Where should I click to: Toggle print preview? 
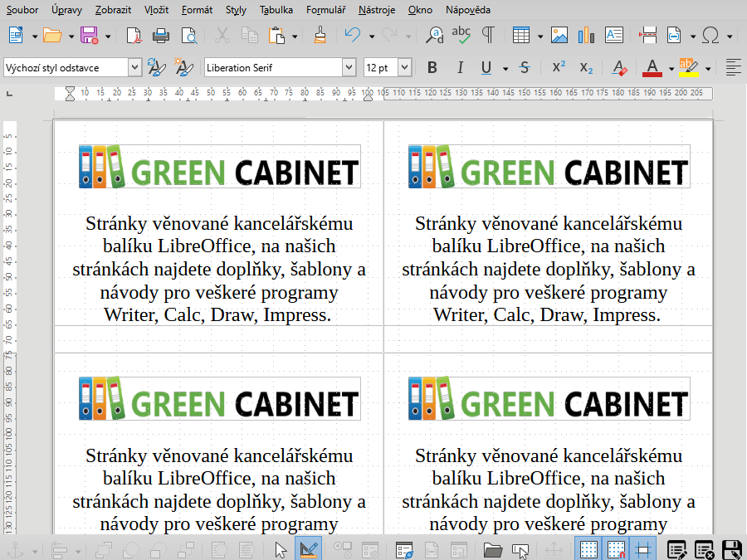[x=189, y=35]
